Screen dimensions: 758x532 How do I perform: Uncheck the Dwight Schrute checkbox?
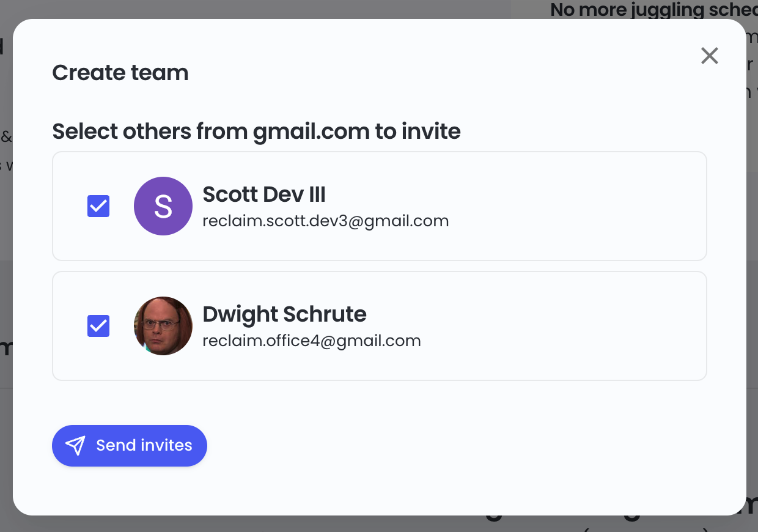point(98,326)
